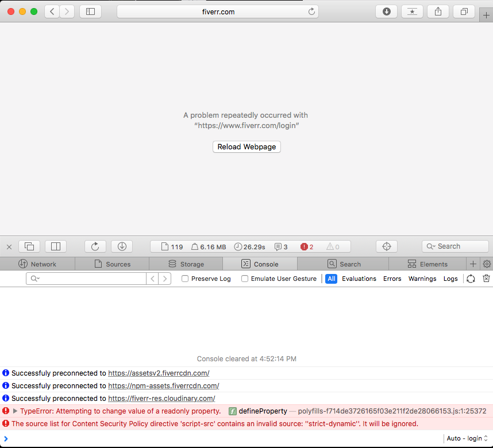Close the Web Inspector panel
This screenshot has height=448, width=493.
(x=9, y=247)
